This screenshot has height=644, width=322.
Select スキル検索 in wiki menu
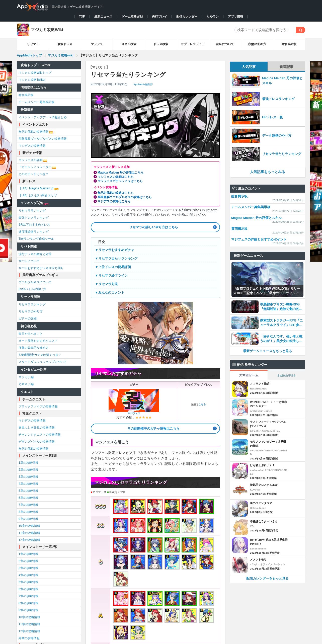129,44
